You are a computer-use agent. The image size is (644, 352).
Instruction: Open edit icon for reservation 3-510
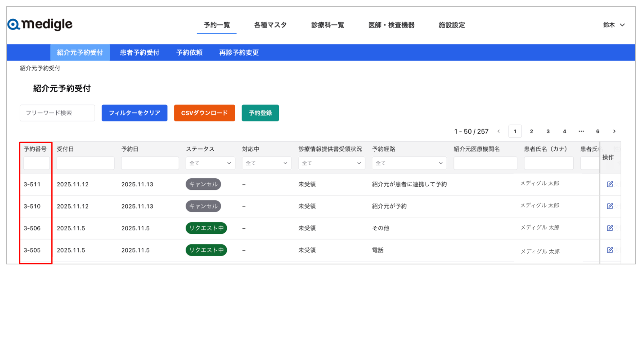(x=609, y=206)
